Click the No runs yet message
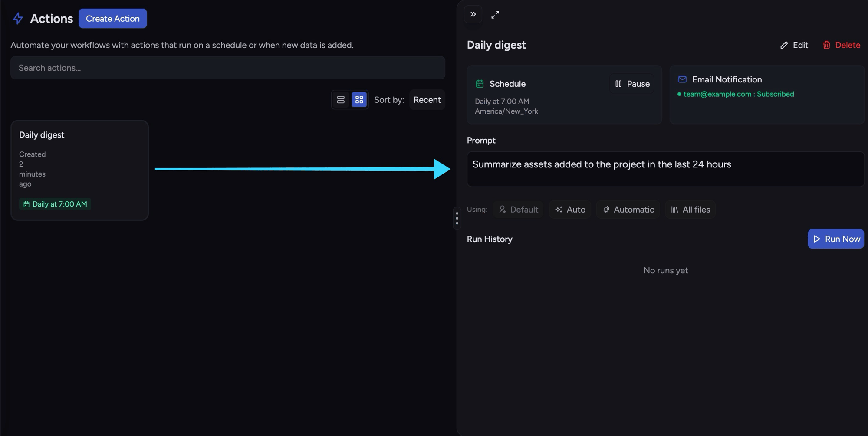This screenshot has height=436, width=868. pyautogui.click(x=666, y=270)
